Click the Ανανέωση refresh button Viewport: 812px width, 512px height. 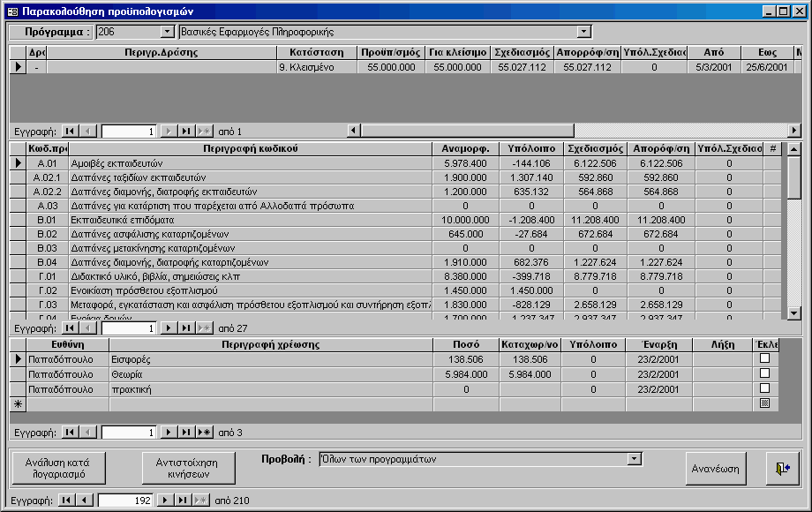(x=716, y=468)
